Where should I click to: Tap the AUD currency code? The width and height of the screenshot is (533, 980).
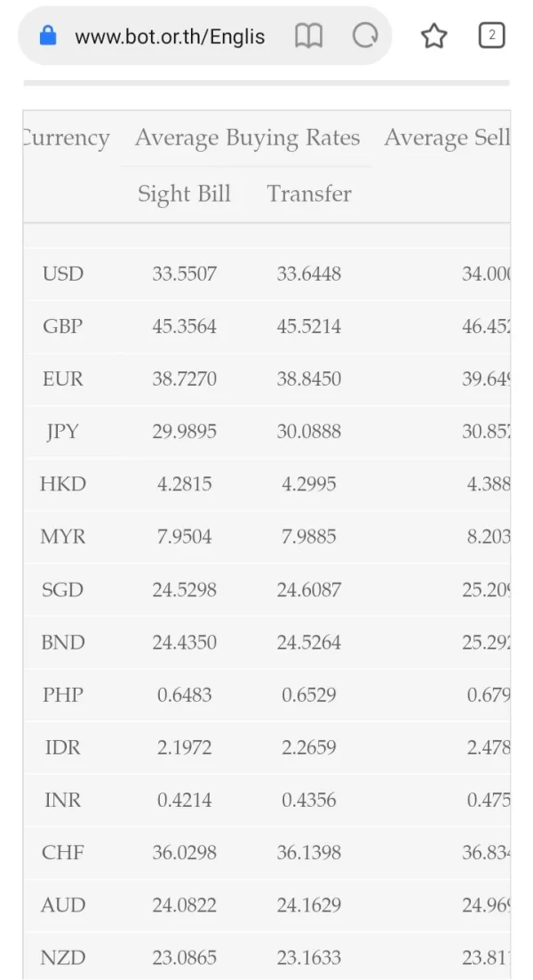tap(62, 905)
